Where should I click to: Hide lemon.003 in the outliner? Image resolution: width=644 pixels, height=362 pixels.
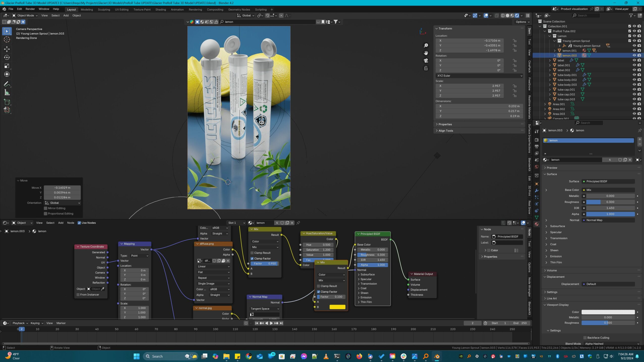coord(634,55)
